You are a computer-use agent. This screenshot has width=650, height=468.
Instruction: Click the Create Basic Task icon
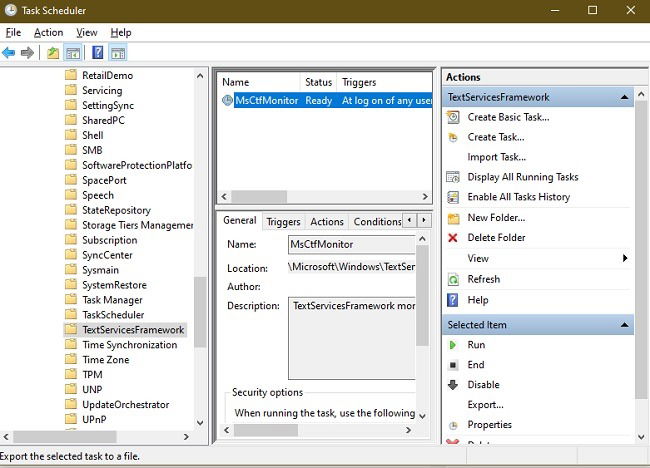point(453,117)
